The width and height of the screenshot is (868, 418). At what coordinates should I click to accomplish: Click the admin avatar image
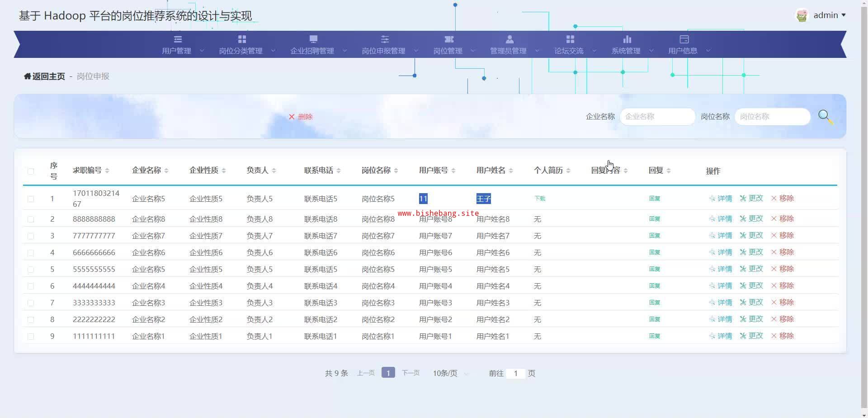point(802,15)
